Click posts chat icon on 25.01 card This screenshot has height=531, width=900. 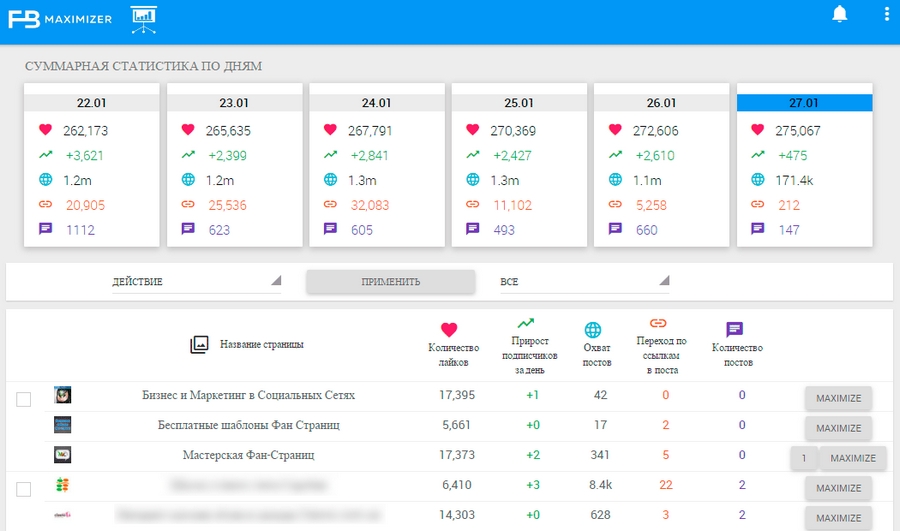[472, 229]
